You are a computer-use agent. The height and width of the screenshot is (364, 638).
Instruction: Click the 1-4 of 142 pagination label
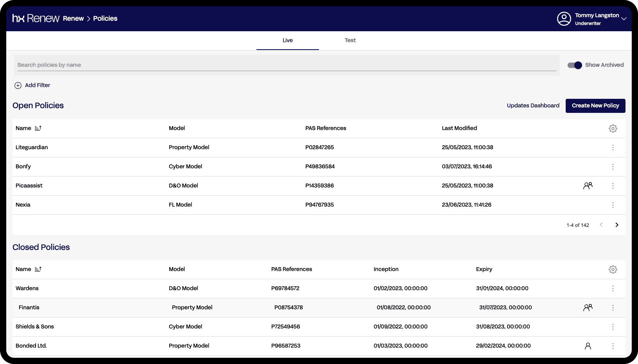pyautogui.click(x=578, y=225)
